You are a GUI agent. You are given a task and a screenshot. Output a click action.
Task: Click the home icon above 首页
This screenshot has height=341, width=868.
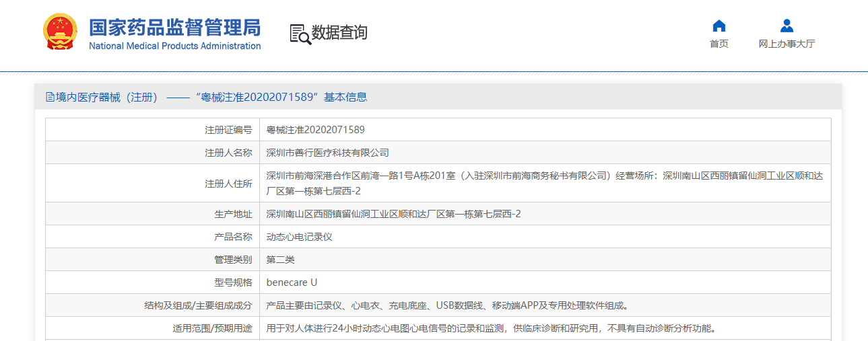click(719, 26)
